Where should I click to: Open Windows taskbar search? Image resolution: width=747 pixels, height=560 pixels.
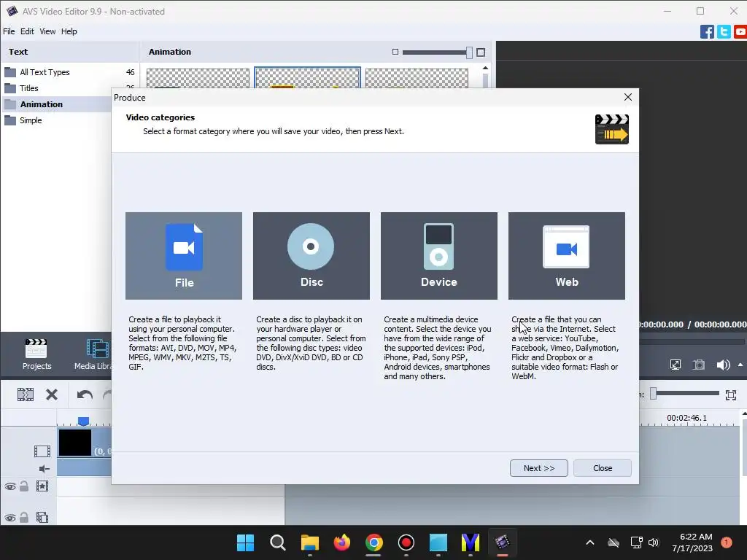(278, 542)
